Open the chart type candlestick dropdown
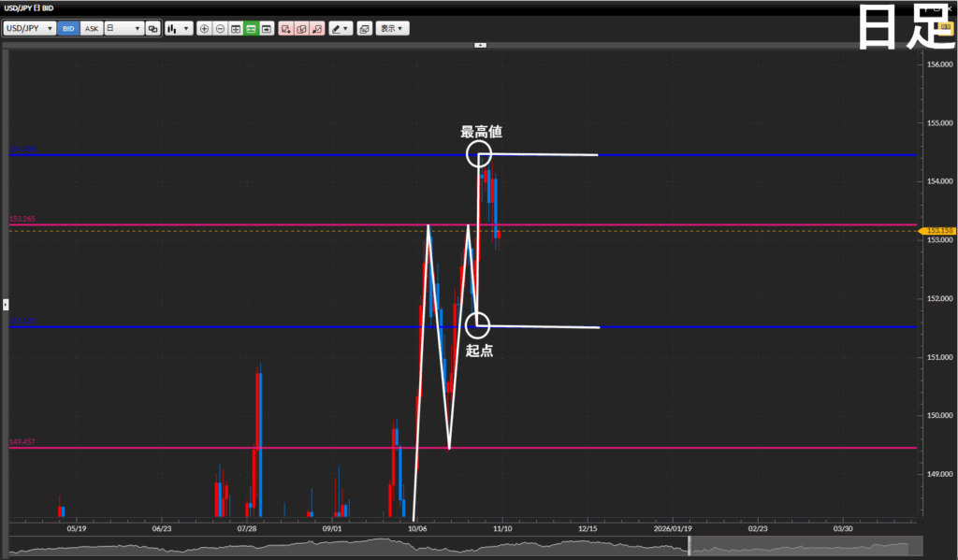958x560 pixels. click(178, 29)
